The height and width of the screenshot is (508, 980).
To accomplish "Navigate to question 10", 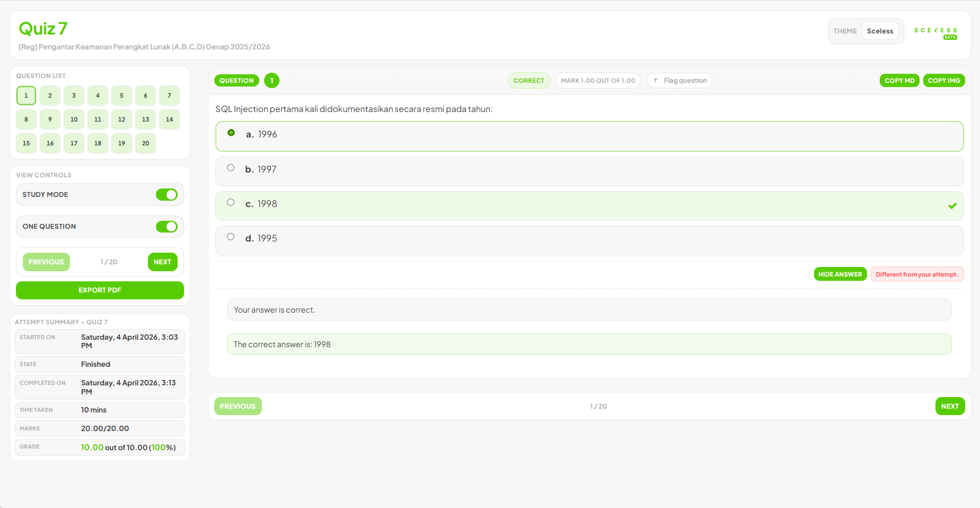I will (74, 119).
